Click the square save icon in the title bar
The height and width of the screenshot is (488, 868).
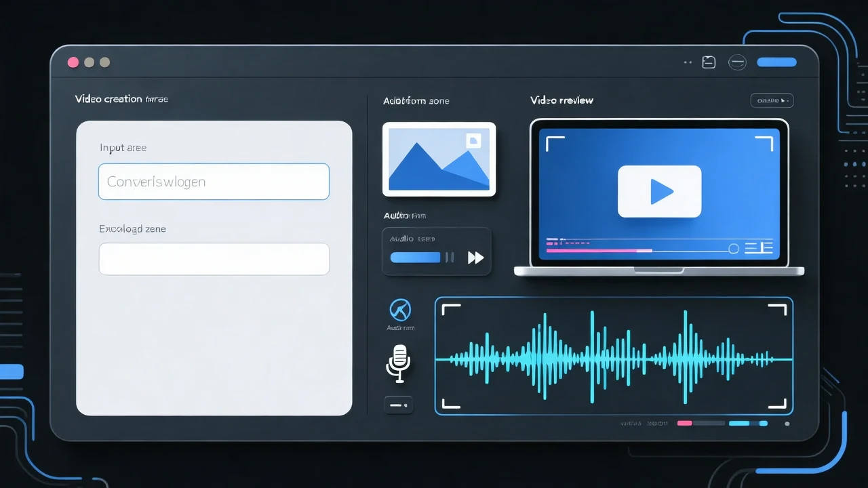pyautogui.click(x=709, y=62)
